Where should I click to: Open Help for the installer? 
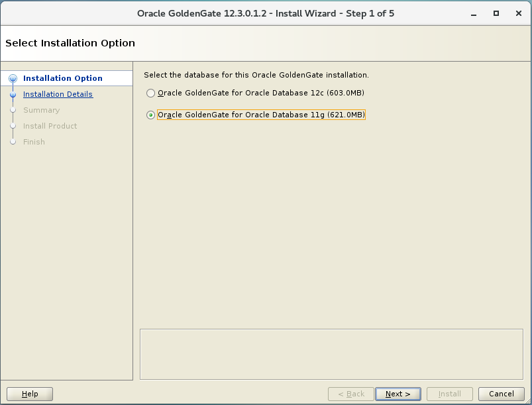point(30,394)
